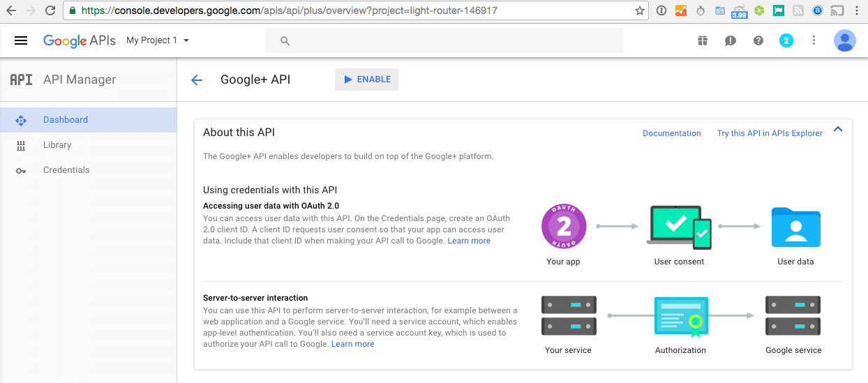Image resolution: width=868 pixels, height=383 pixels.
Task: Click the API Manager logo icon
Action: coord(21,80)
